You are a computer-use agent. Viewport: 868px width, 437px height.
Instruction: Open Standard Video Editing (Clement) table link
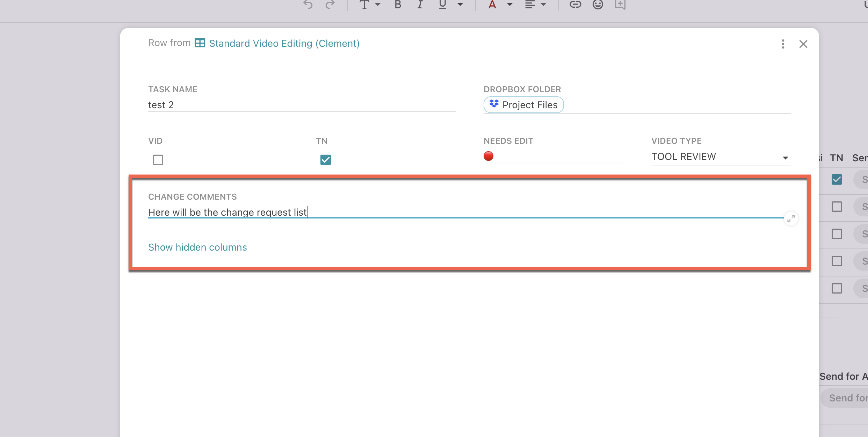tap(284, 43)
